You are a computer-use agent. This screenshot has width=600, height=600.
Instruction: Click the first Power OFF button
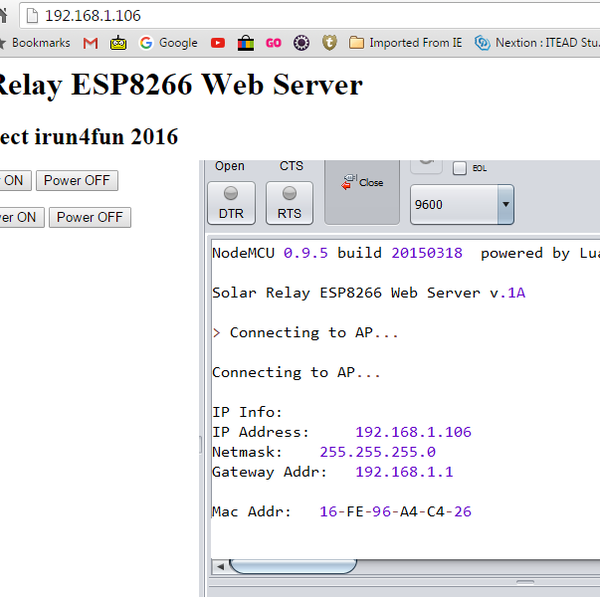click(77, 181)
